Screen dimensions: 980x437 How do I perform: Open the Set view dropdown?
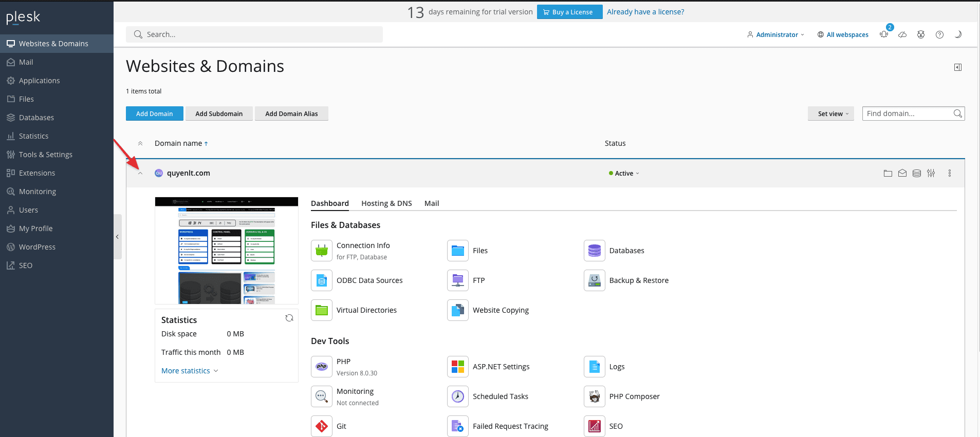pos(831,113)
